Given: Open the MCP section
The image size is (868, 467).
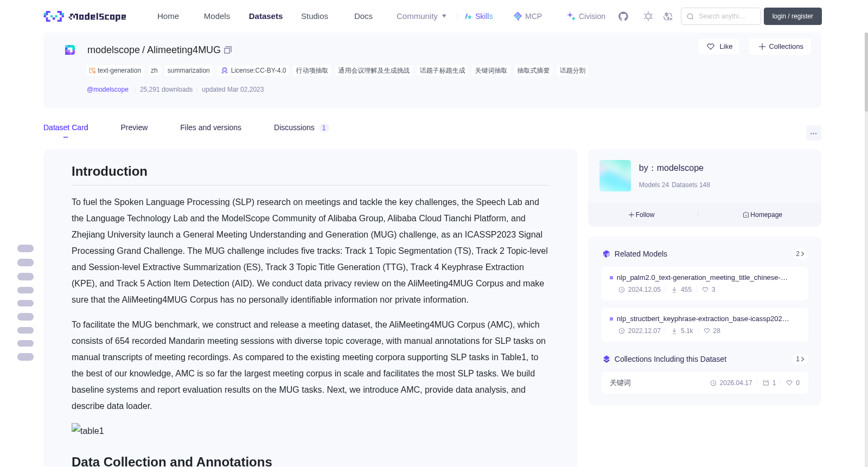Looking at the screenshot, I should click(x=527, y=16).
